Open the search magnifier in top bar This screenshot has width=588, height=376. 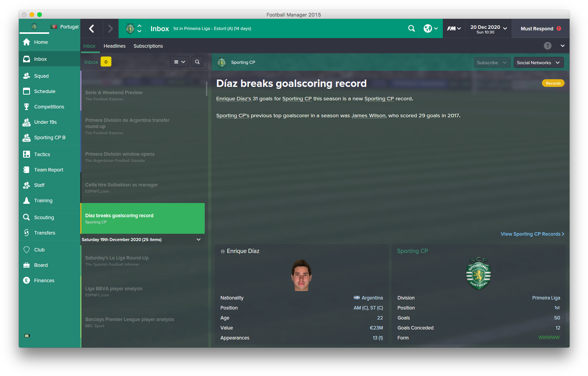pyautogui.click(x=411, y=28)
